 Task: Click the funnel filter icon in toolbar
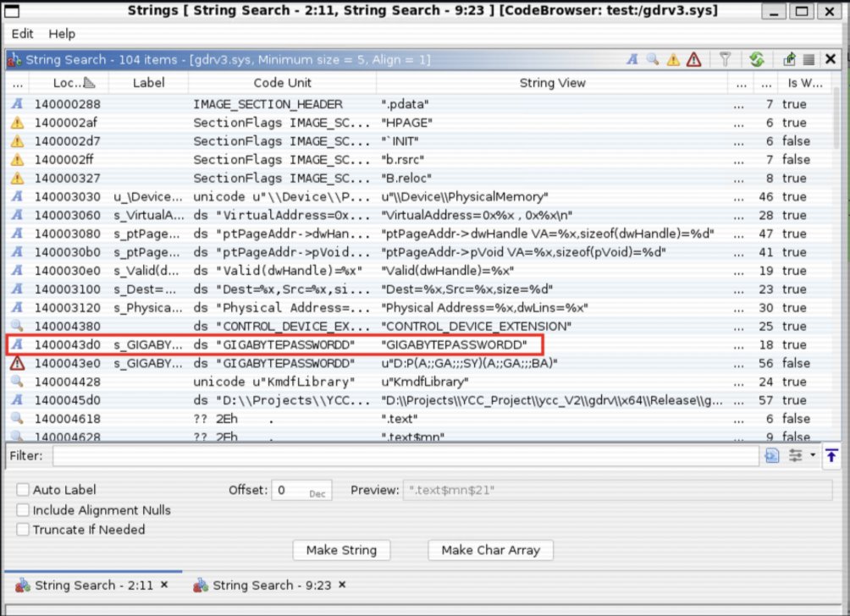[x=726, y=59]
